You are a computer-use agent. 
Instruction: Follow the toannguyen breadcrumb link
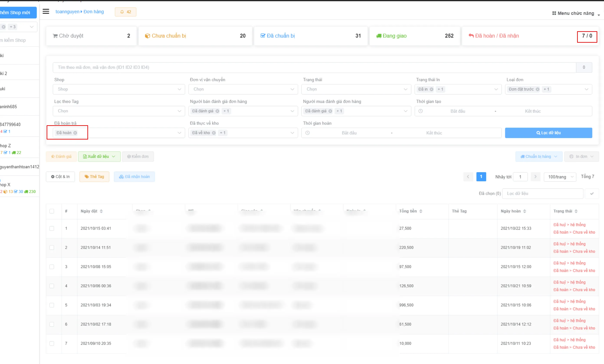click(67, 12)
